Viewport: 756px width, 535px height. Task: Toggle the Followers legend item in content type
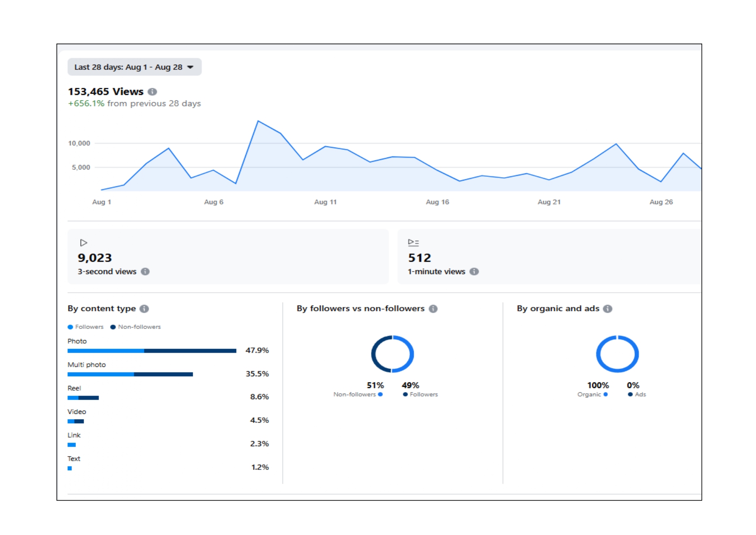(x=86, y=327)
